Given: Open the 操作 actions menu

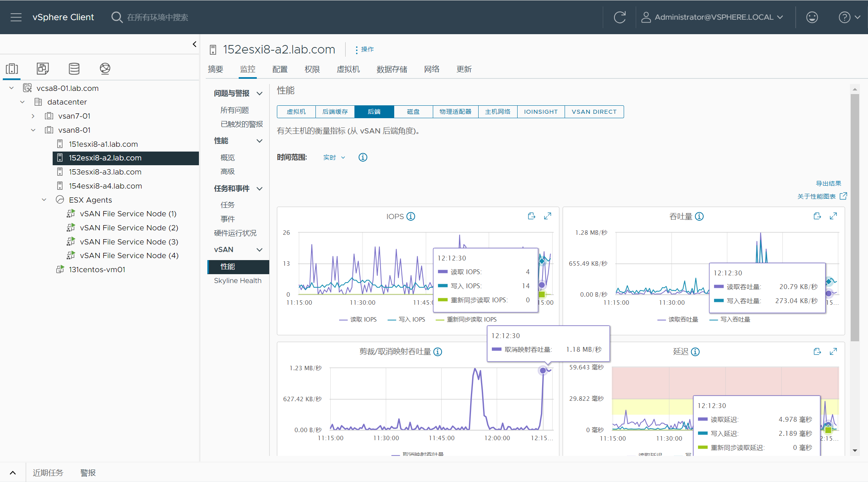Looking at the screenshot, I should tap(364, 49).
